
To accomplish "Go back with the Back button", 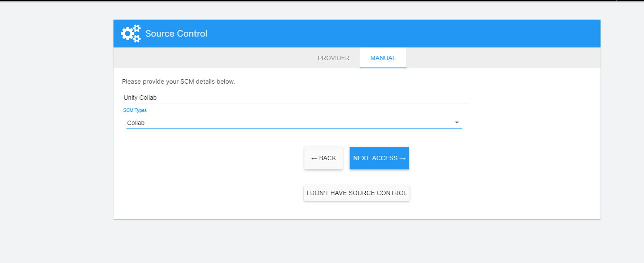I will (324, 158).
